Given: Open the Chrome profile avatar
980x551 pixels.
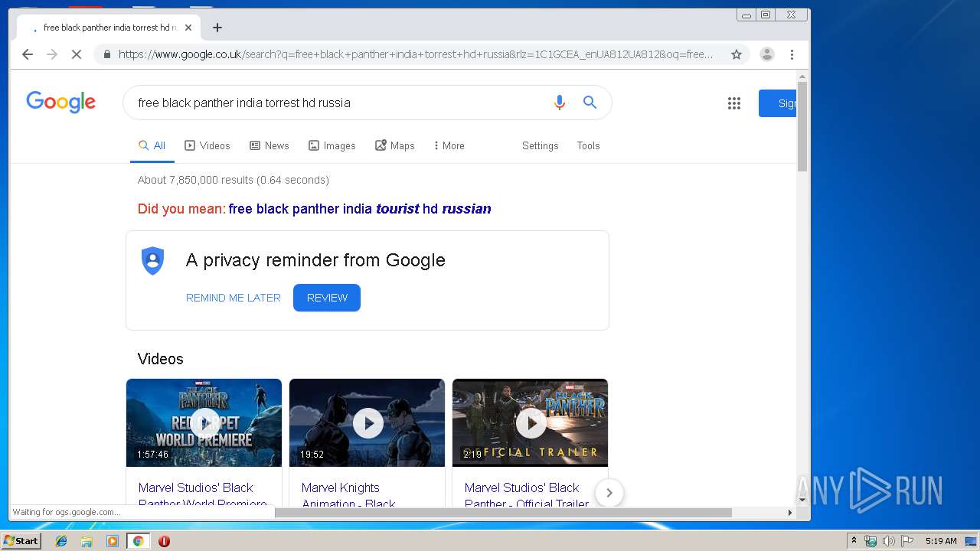Looking at the screenshot, I should click(x=766, y=54).
